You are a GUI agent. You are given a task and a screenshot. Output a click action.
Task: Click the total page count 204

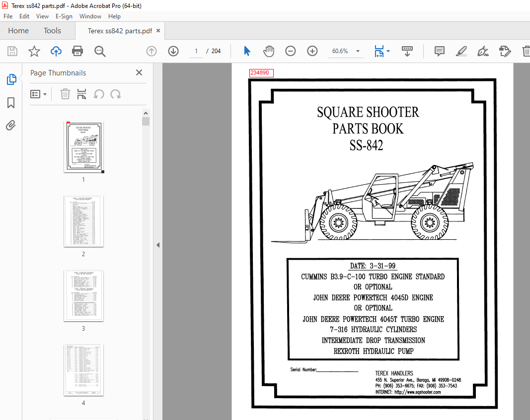tap(216, 51)
